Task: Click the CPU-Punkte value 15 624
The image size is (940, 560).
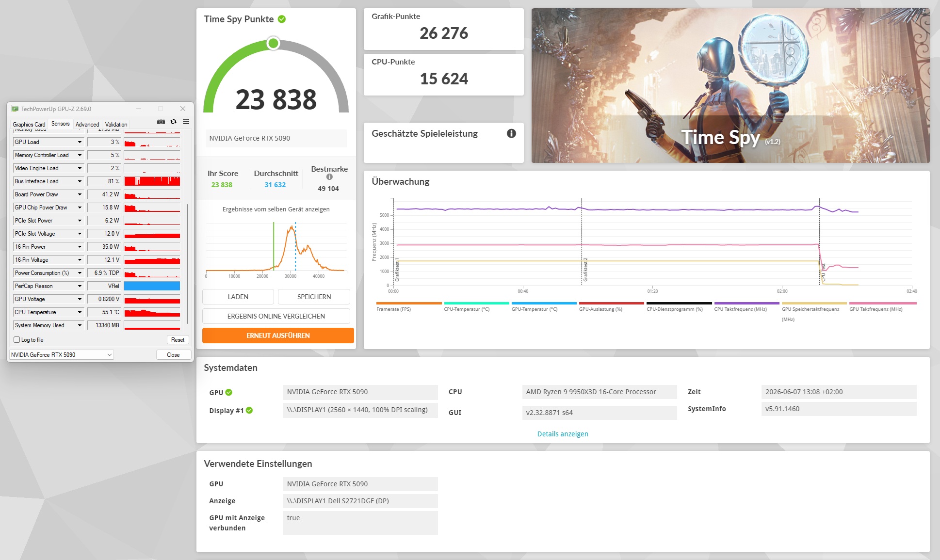Action: [x=444, y=79]
